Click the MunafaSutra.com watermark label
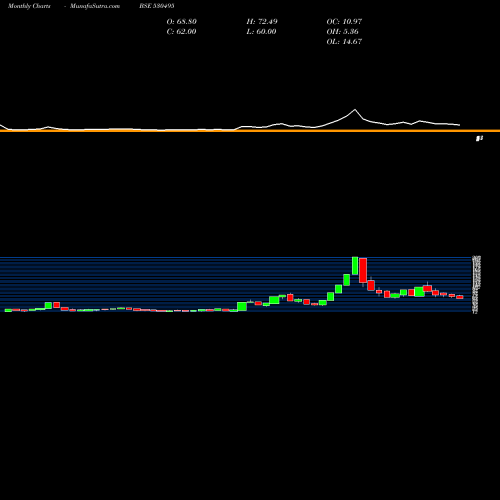Viewport: 500px width, 500px height. tap(95, 6)
